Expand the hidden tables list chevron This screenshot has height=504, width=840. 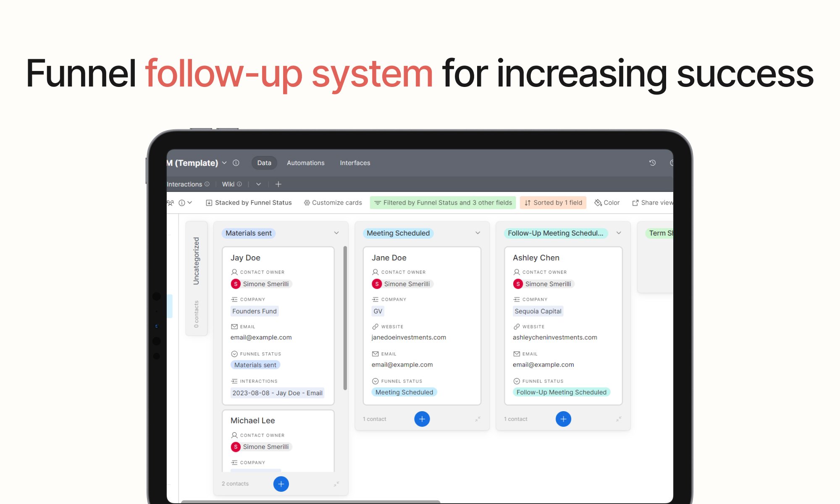click(259, 184)
